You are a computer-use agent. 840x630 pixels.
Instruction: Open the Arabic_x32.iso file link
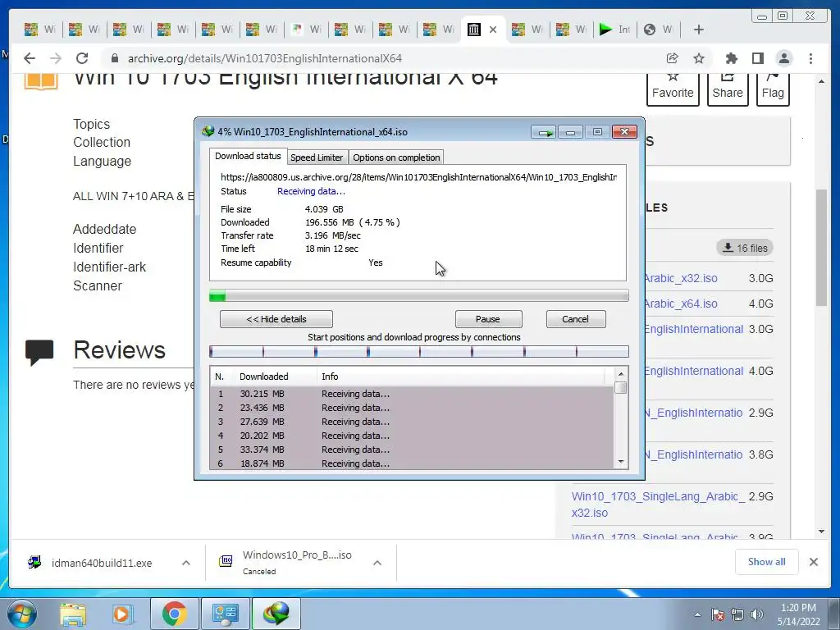click(x=681, y=278)
